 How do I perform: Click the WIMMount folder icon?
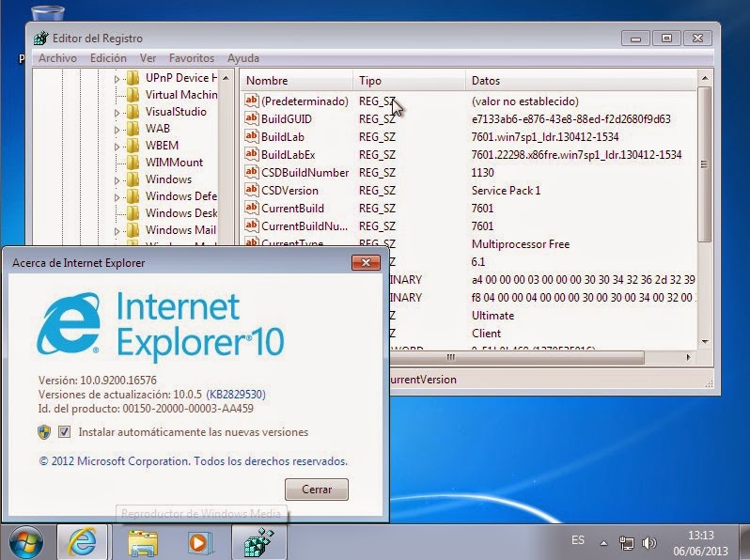[x=133, y=163]
